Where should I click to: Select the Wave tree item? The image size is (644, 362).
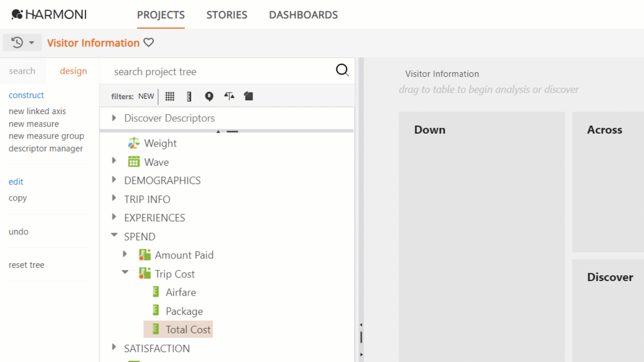156,162
